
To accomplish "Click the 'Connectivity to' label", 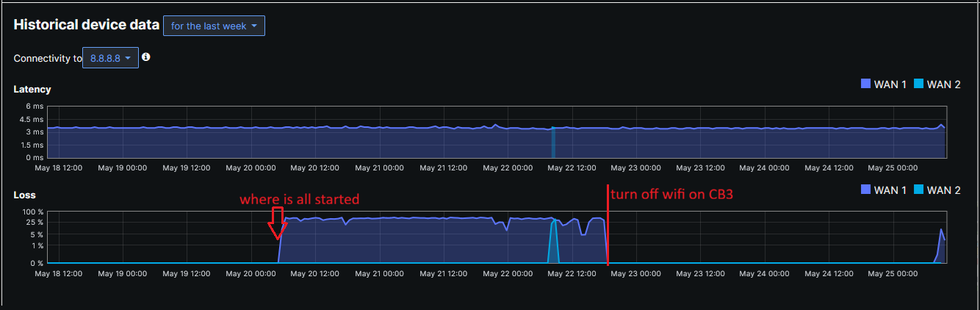I will 47,58.
